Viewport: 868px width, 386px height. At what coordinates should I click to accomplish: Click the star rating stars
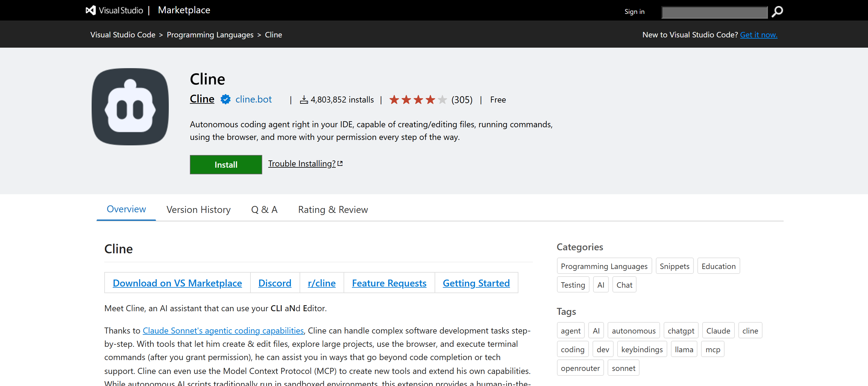[x=418, y=100]
